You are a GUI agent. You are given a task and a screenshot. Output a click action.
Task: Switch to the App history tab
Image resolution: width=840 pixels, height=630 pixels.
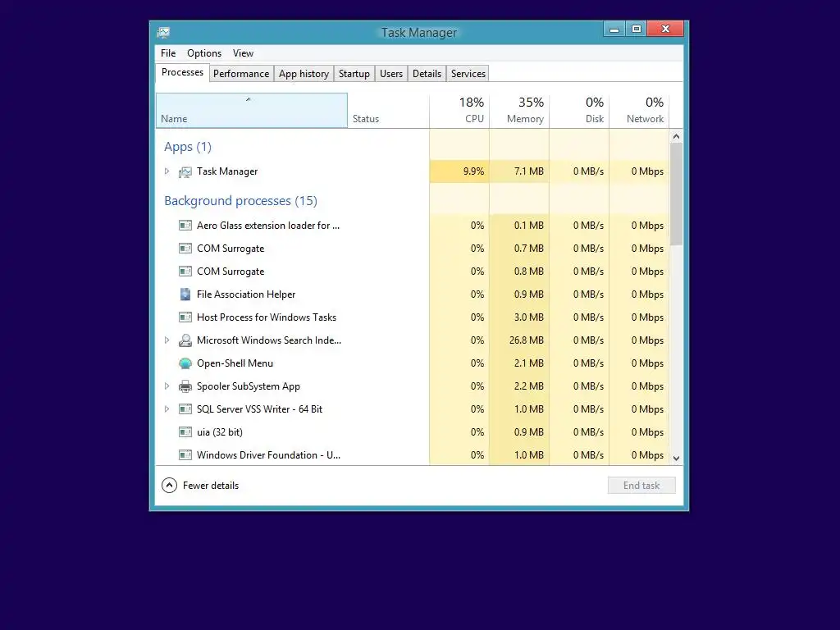tap(304, 74)
